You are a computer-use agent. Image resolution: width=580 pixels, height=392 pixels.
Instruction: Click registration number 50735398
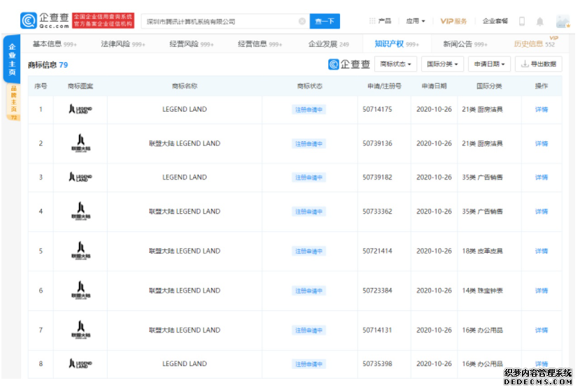[377, 363]
